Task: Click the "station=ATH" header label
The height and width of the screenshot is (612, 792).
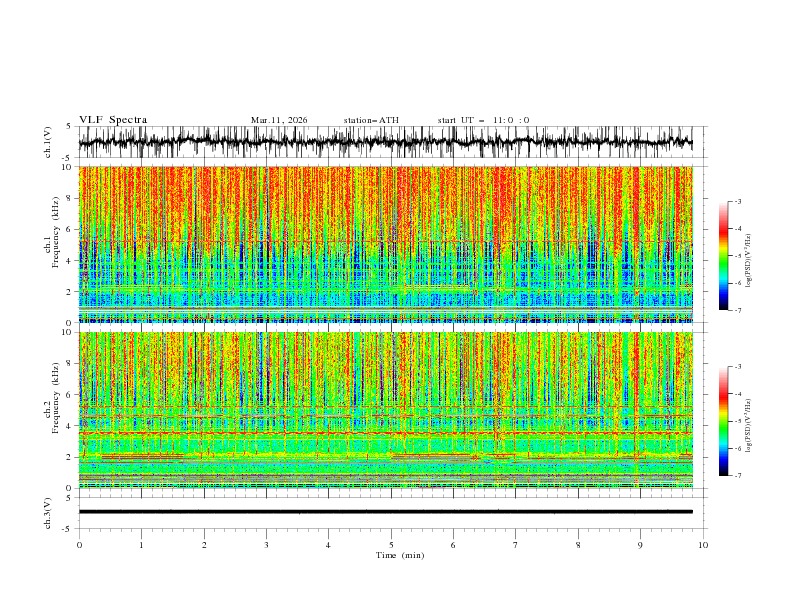Action: coord(371,120)
